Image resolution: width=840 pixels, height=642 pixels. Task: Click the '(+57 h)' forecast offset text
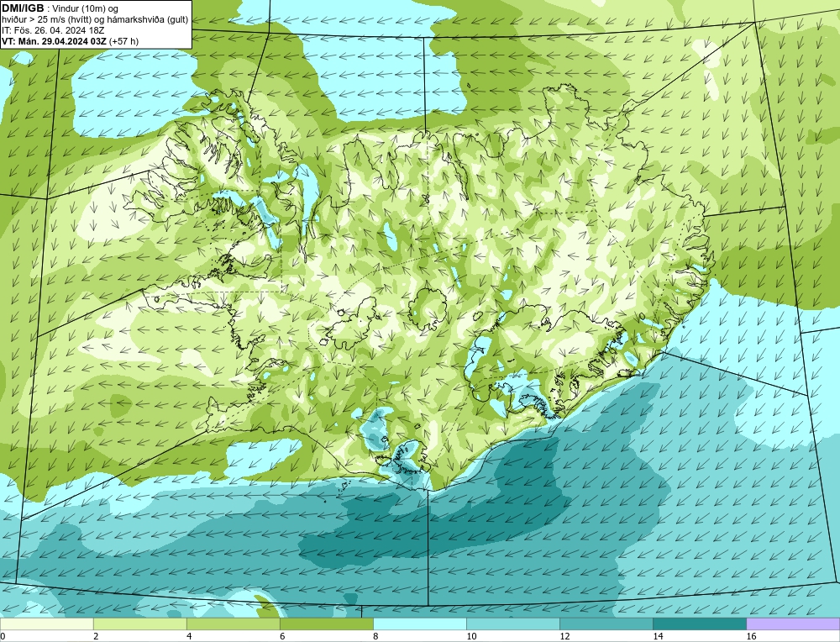[123, 41]
